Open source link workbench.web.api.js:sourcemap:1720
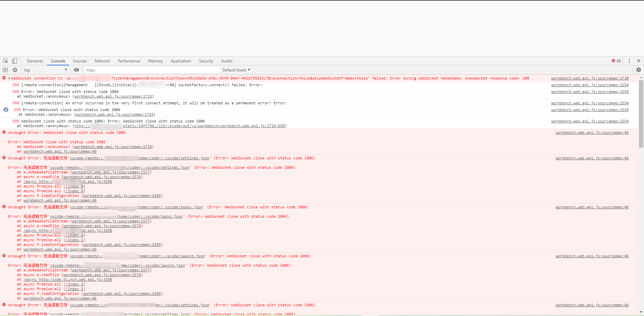644x316 pixels. (590, 78)
